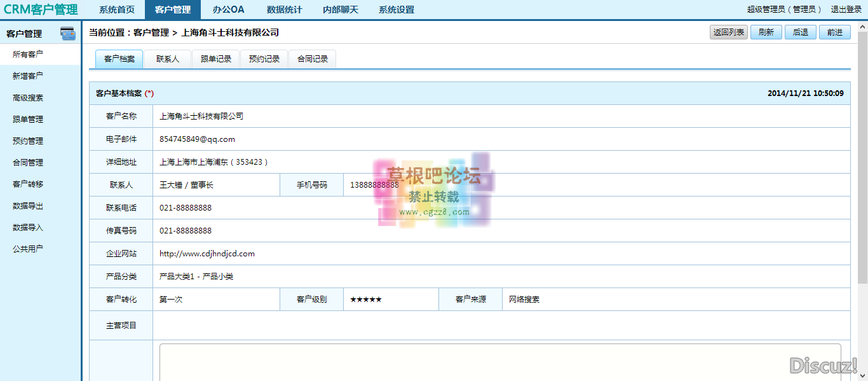Switch to the 合同记录 tab
This screenshot has height=381, width=868.
click(x=312, y=59)
